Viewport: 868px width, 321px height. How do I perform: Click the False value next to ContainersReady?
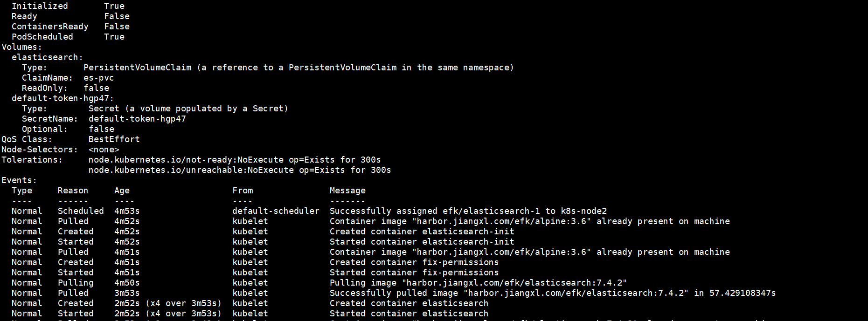click(x=117, y=27)
